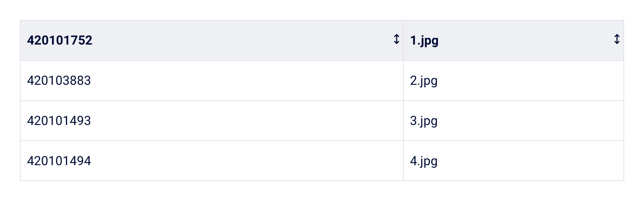Click the 420101752 header label text
This screenshot has width=644, height=201.
60,41
